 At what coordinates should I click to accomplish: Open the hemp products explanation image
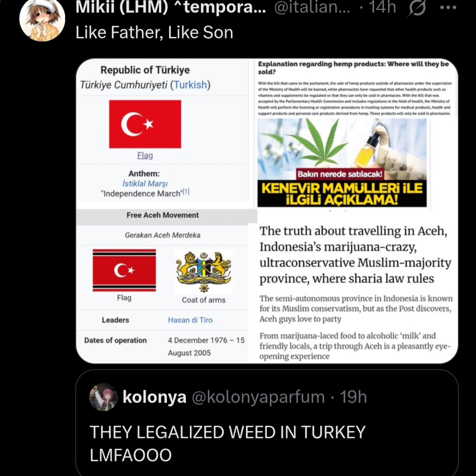pyautogui.click(x=354, y=134)
